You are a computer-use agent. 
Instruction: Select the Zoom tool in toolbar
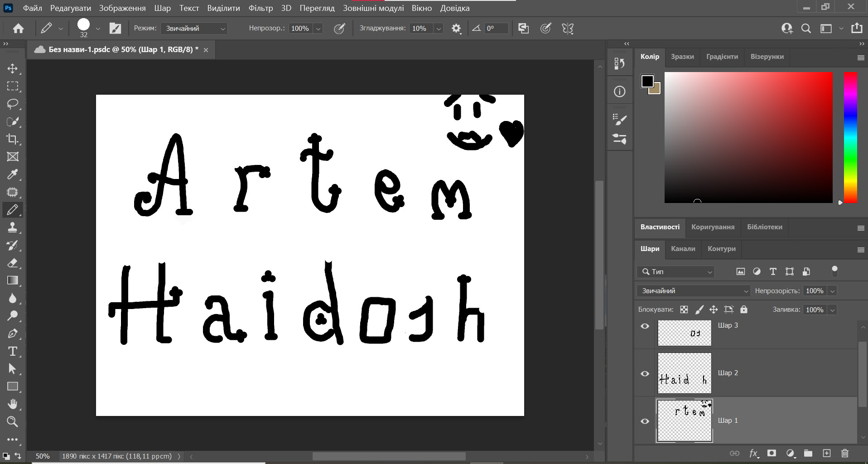pyautogui.click(x=12, y=422)
